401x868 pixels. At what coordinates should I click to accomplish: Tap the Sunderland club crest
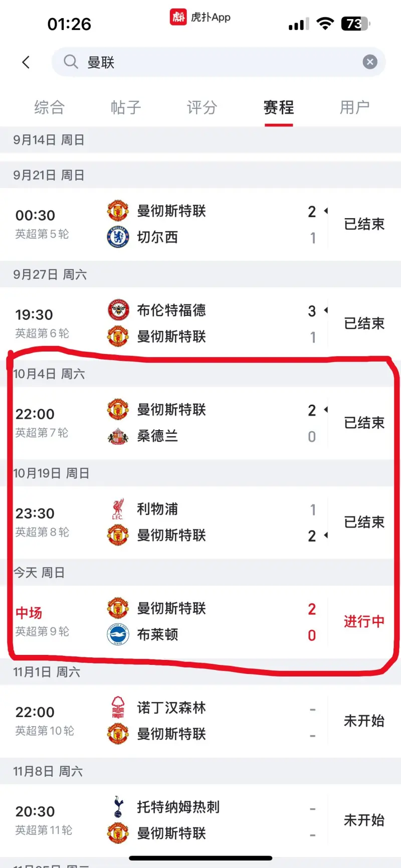[x=118, y=436]
